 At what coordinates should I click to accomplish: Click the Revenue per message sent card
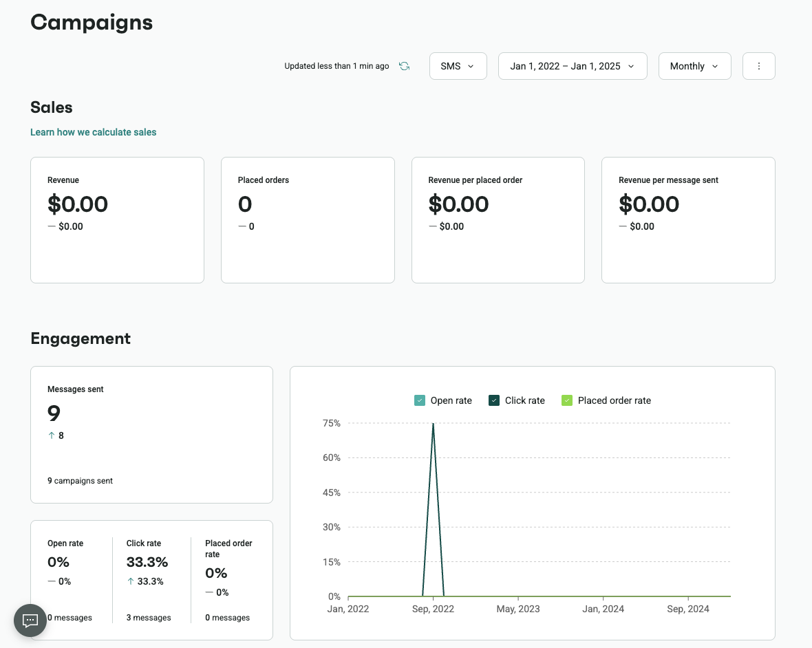688,219
